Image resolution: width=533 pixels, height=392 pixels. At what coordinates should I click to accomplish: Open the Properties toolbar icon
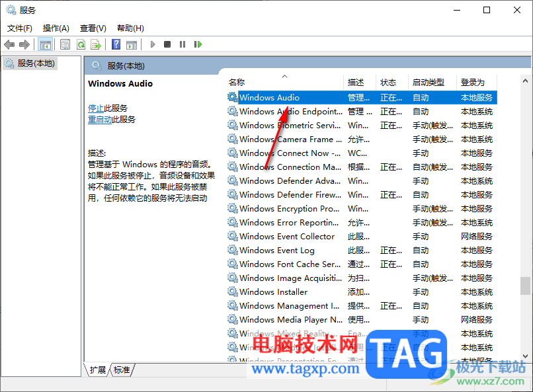point(65,44)
